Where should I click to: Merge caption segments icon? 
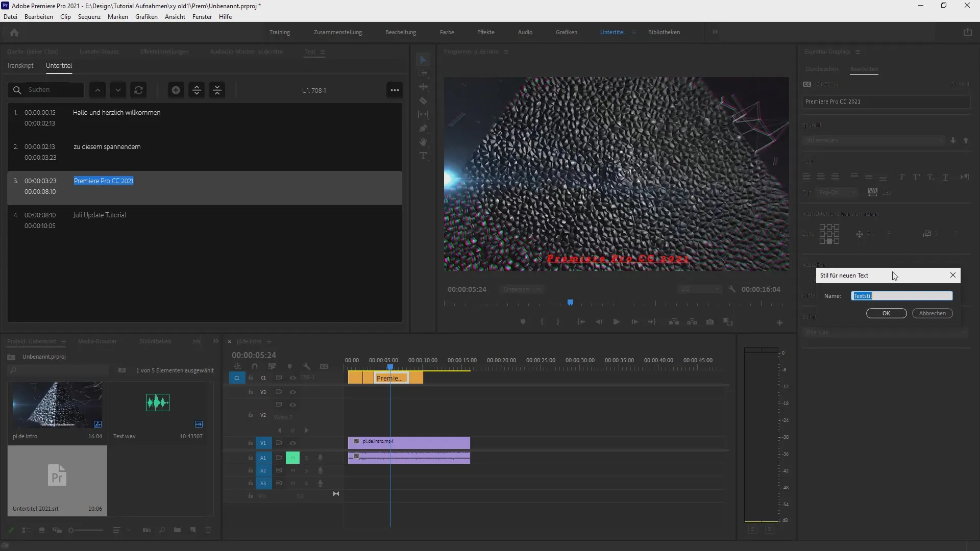[x=217, y=90]
